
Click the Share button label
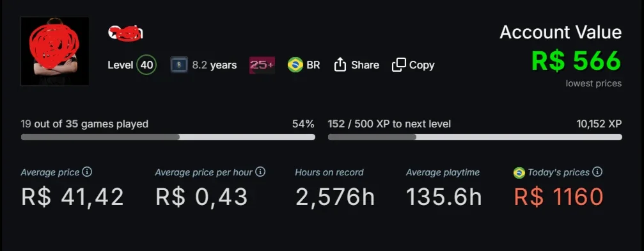[x=365, y=65]
